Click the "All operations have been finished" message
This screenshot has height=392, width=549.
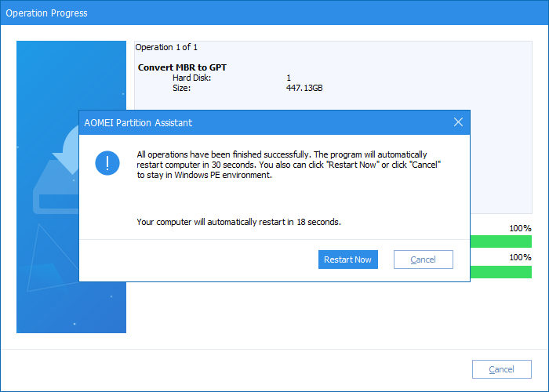[289, 165]
